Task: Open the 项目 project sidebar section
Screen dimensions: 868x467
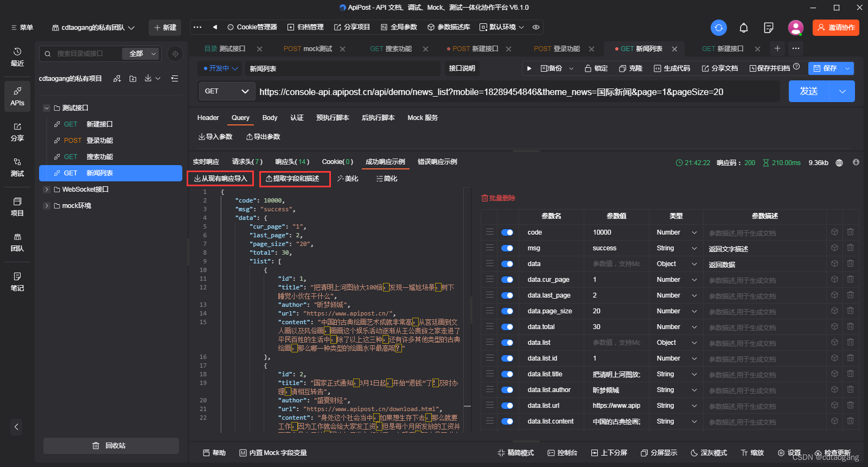Action: (x=17, y=207)
